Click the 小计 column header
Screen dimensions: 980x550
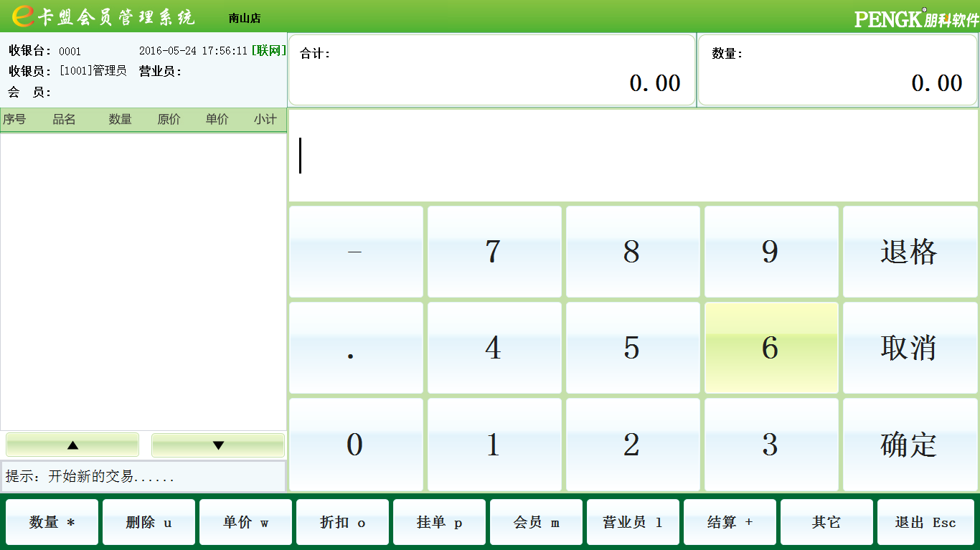tap(265, 120)
